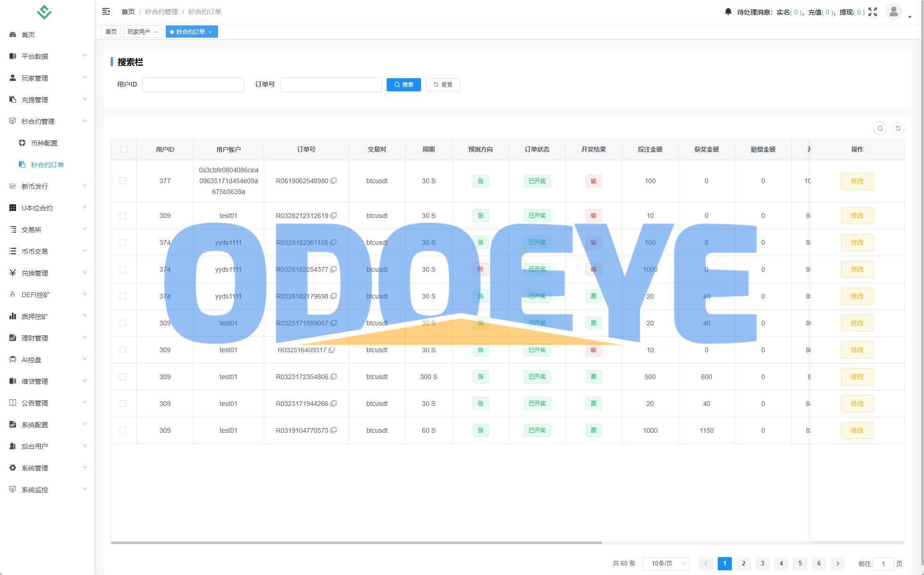Click the table refresh circular icon
This screenshot has height=575, width=924.
(898, 129)
